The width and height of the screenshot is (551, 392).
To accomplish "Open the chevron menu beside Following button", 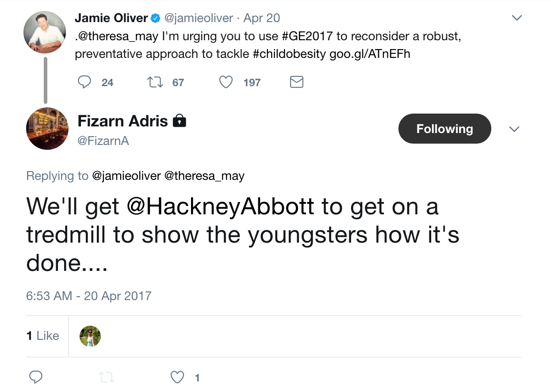I will click(x=514, y=129).
